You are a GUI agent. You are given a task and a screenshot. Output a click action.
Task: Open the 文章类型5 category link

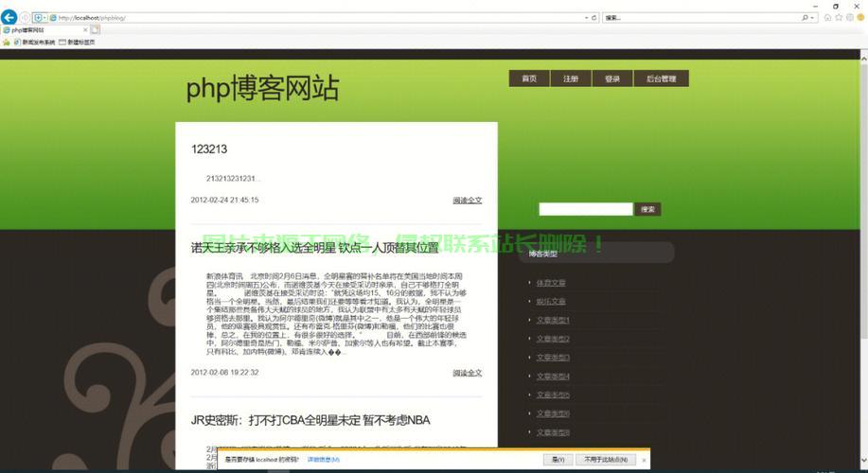point(553,395)
